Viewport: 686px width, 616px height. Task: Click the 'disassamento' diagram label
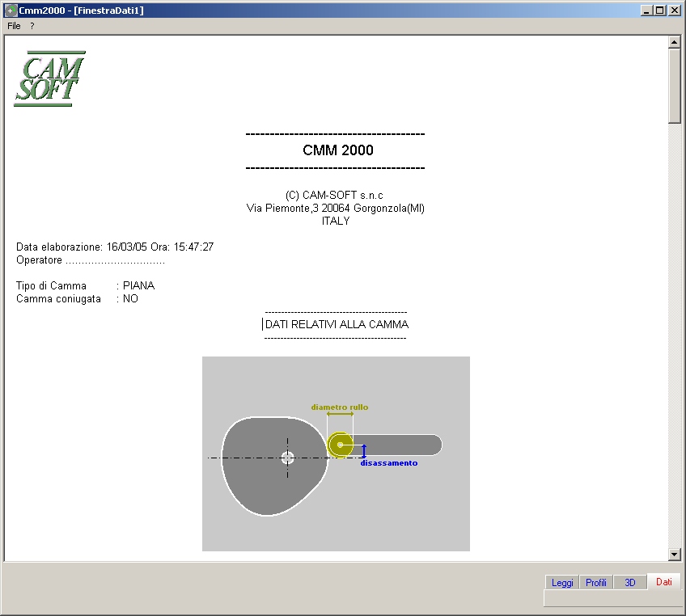(389, 463)
